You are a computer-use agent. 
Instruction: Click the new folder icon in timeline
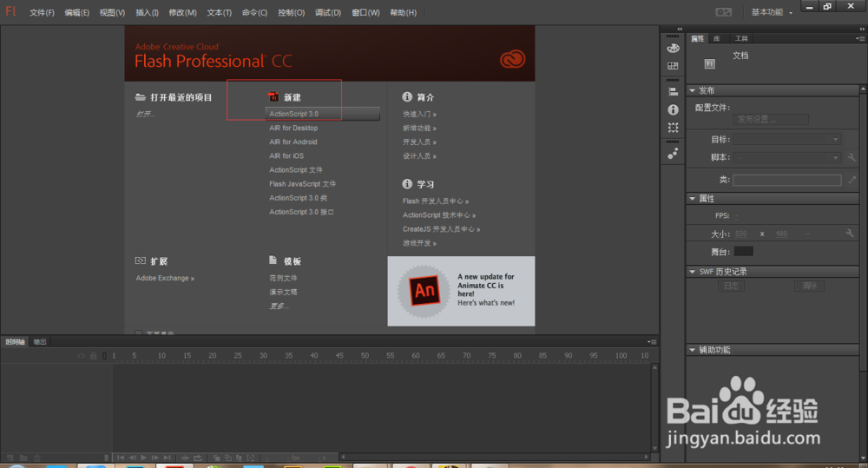[23, 458]
